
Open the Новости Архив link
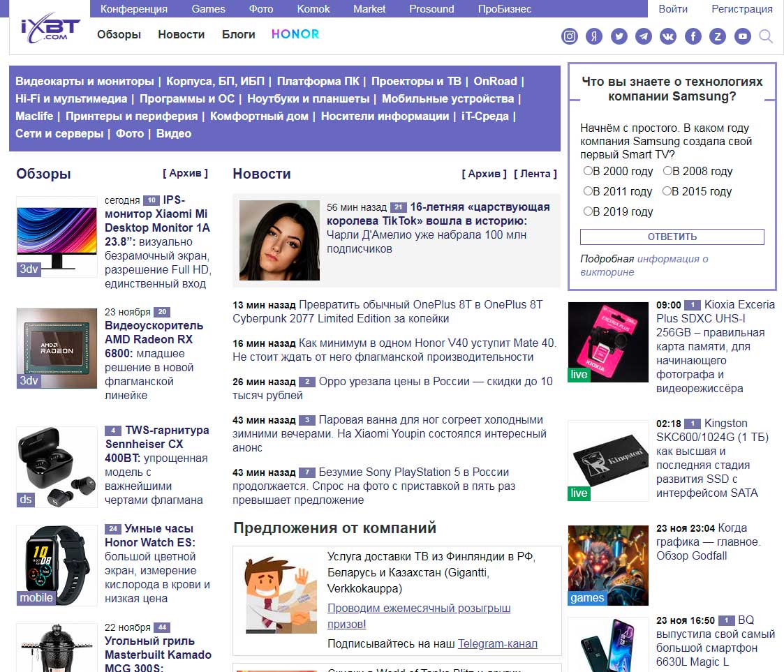[484, 174]
